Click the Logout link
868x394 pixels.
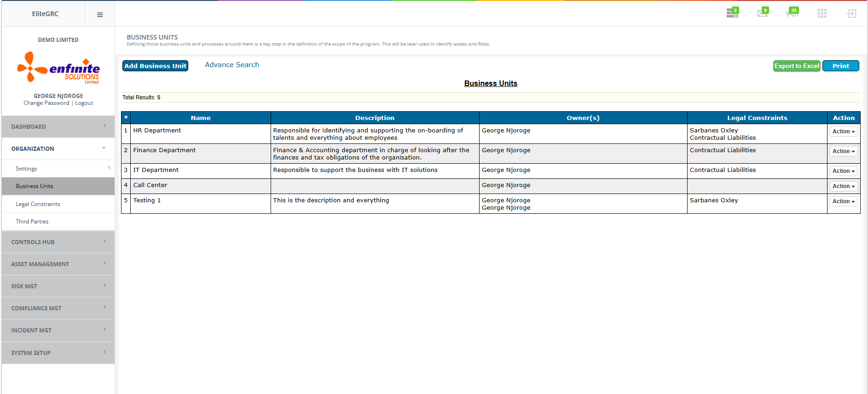tap(84, 103)
